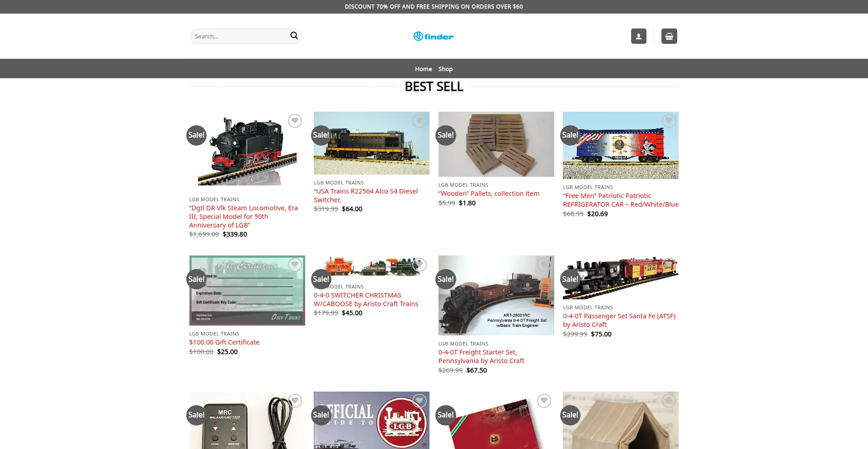
Task: Open the $100.00 Gift Certificate link
Action: pos(224,342)
